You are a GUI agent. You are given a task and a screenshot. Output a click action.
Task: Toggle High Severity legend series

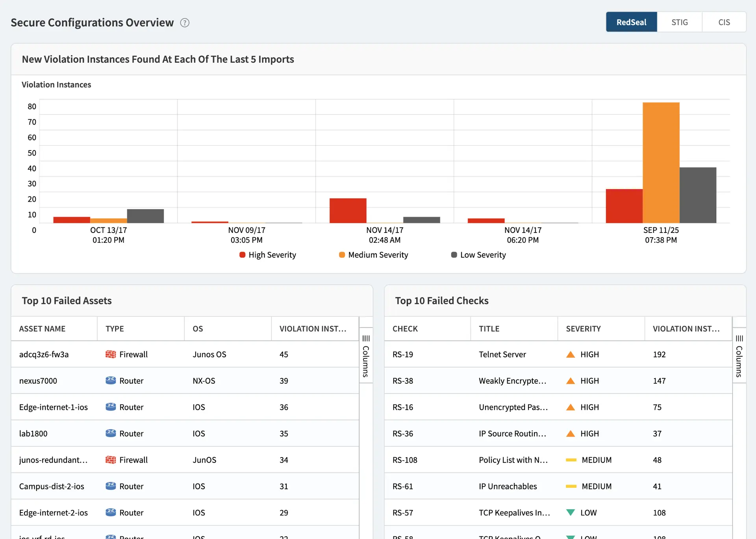point(268,255)
